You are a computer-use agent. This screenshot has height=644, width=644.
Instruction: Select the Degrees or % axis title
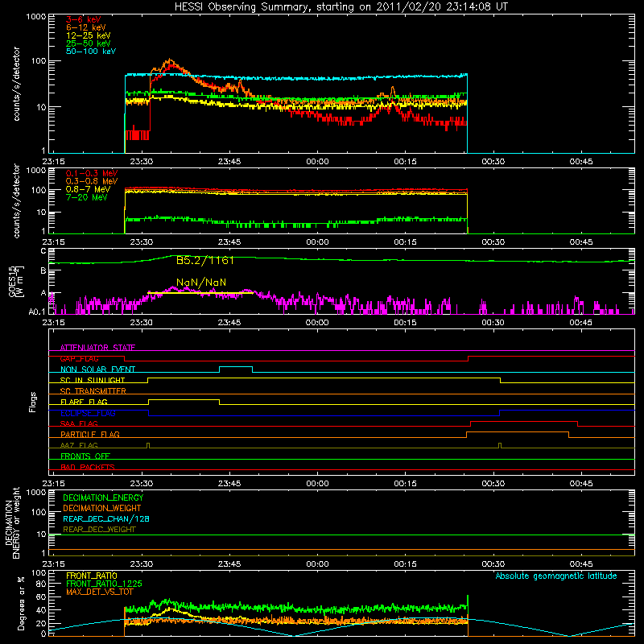tap(21, 603)
